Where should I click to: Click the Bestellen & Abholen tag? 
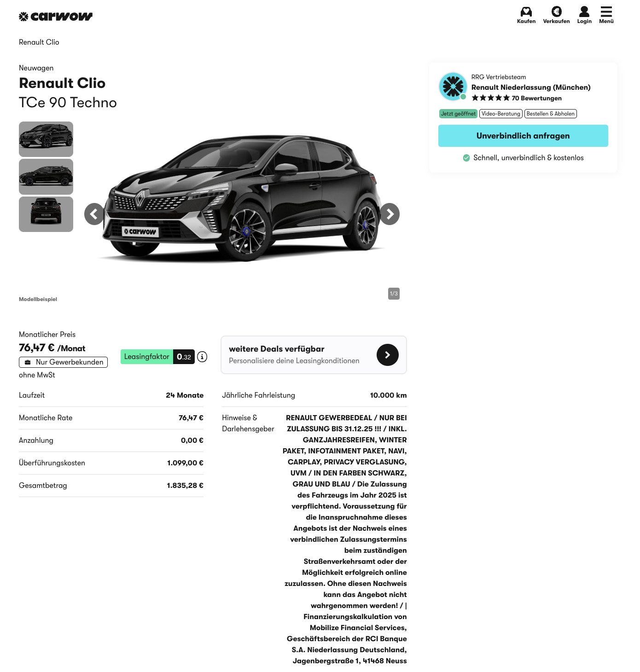pos(551,114)
